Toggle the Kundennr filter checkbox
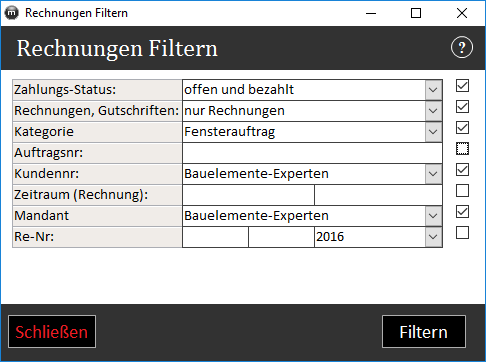 pyautogui.click(x=462, y=170)
